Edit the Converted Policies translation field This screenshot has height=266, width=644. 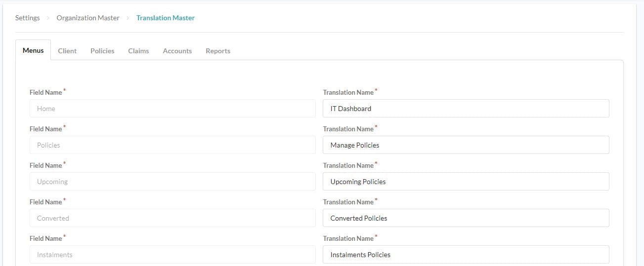tap(466, 218)
